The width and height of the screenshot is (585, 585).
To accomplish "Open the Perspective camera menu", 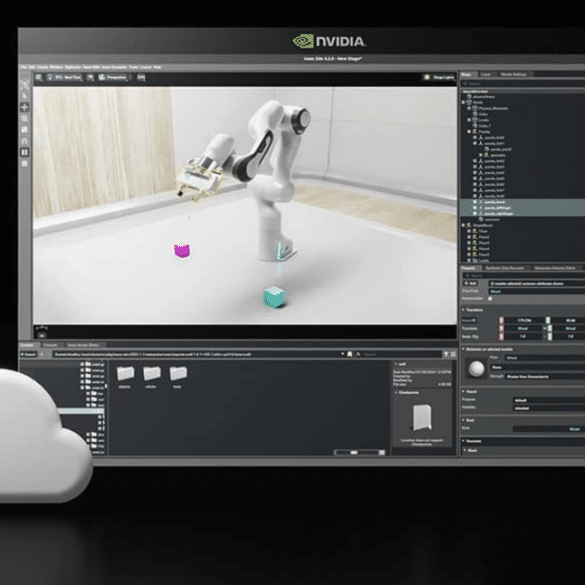I will pos(113,78).
